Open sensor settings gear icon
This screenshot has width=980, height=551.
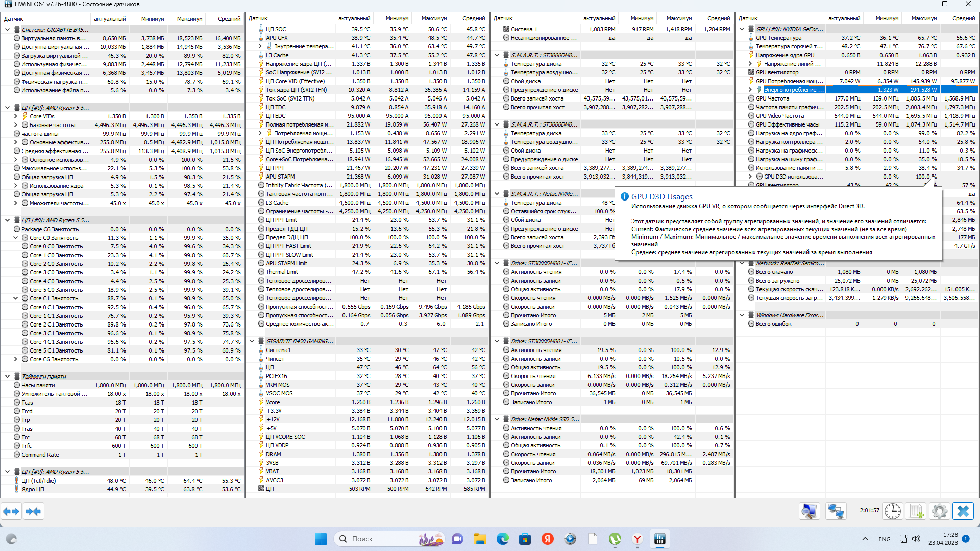tap(939, 511)
